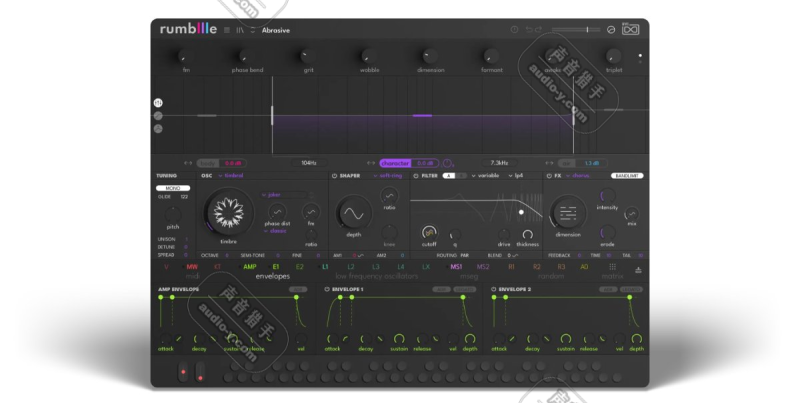Open the soft-ring shaper dropdown
800x403 pixels.
point(387,175)
